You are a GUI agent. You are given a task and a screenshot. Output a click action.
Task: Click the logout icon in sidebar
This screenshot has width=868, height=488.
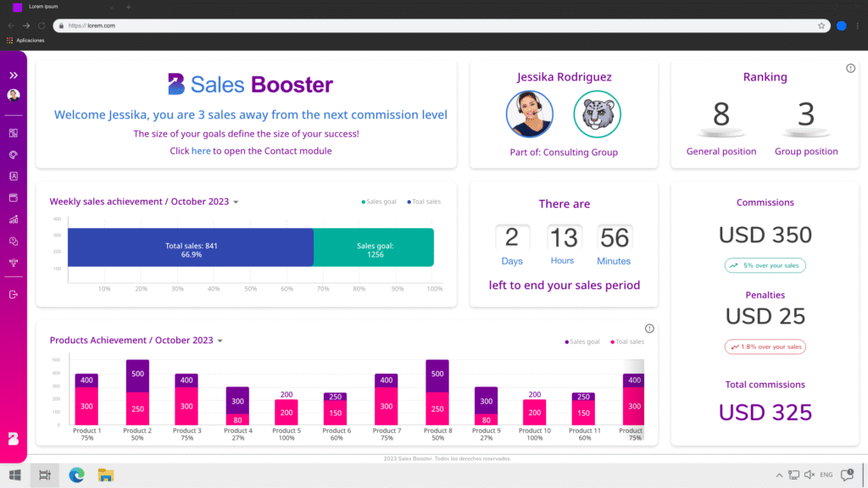[14, 294]
